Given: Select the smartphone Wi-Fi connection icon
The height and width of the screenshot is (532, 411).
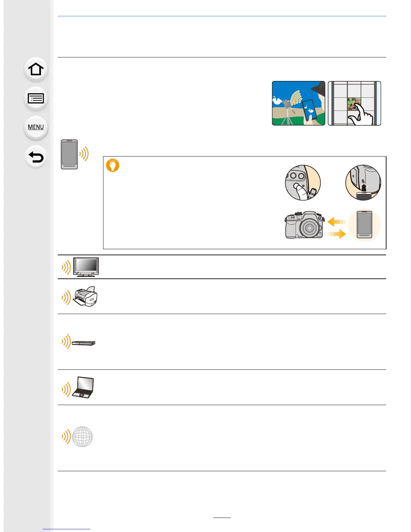Looking at the screenshot, I should coord(75,154).
